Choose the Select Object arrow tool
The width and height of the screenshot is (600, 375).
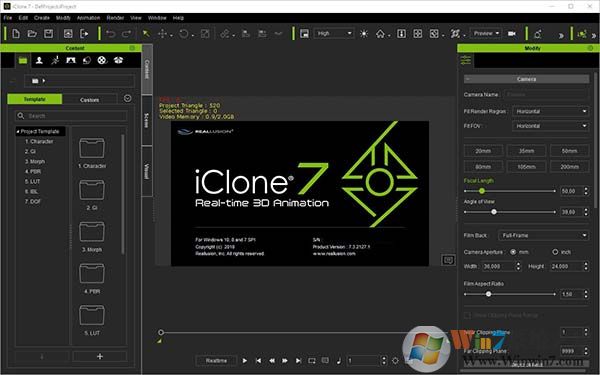coord(146,34)
